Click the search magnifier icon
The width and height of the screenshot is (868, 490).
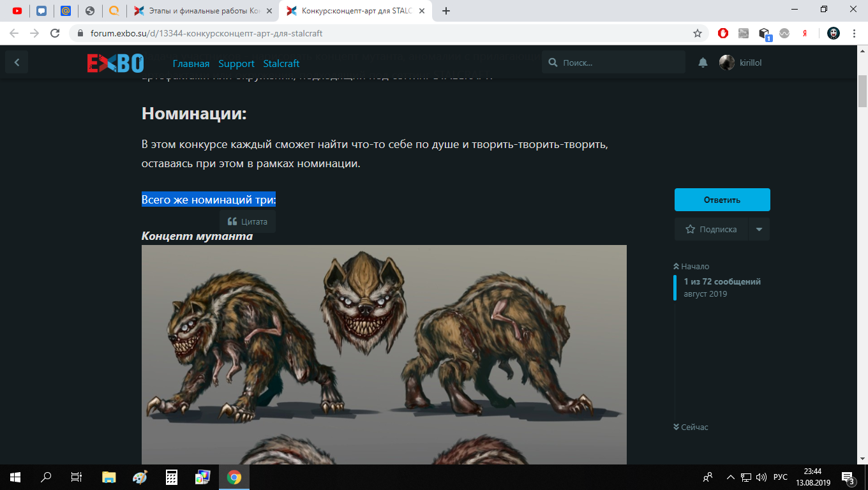click(x=553, y=63)
